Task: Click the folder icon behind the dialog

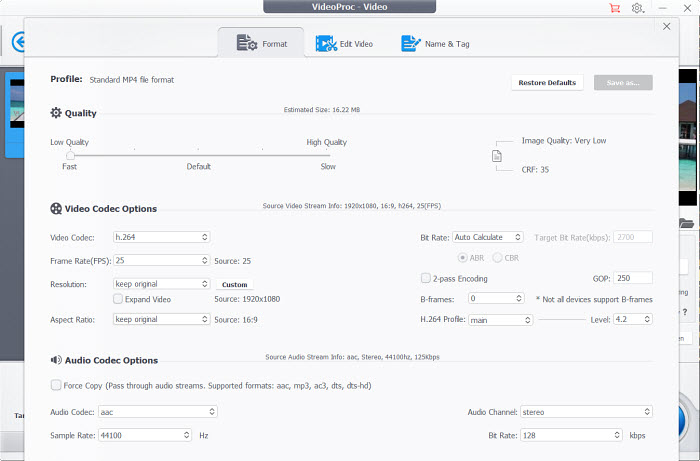Action: click(x=686, y=223)
